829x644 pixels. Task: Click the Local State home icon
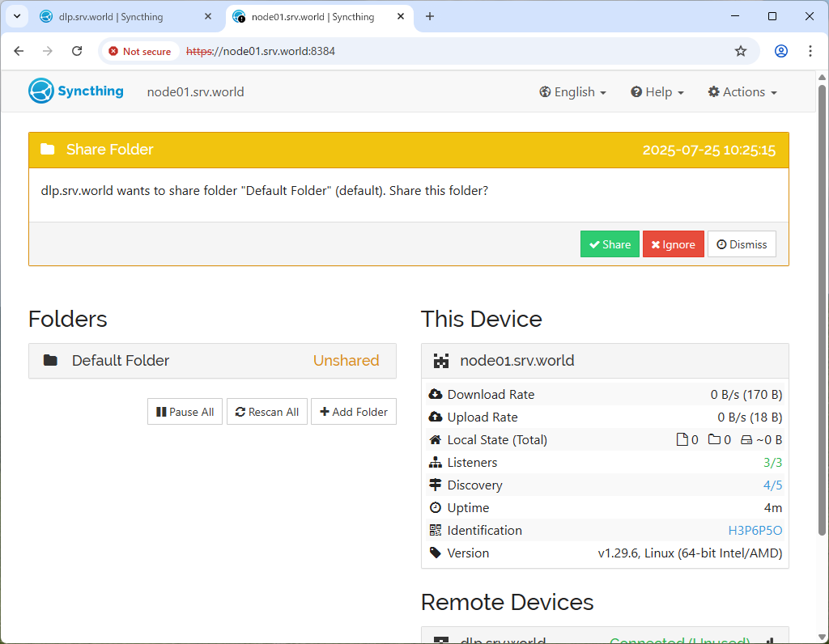click(435, 439)
